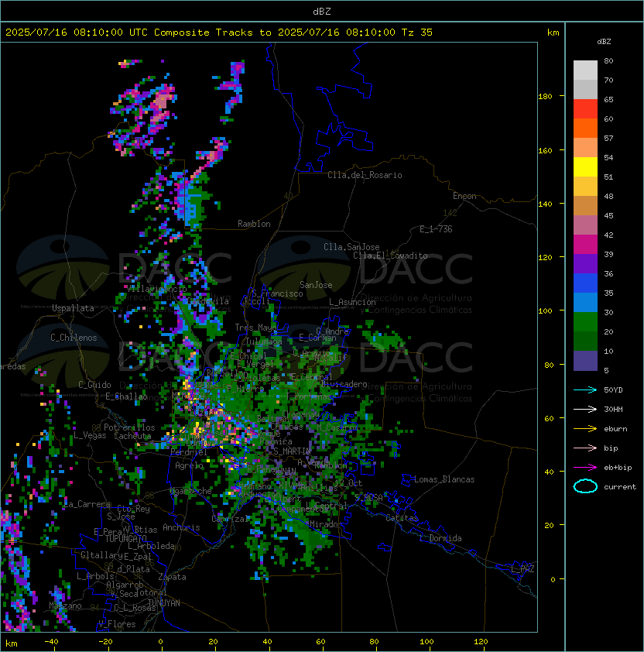This screenshot has width=644, height=652.
Task: Click the 'Tz 35' value in the header
Action: point(417,33)
